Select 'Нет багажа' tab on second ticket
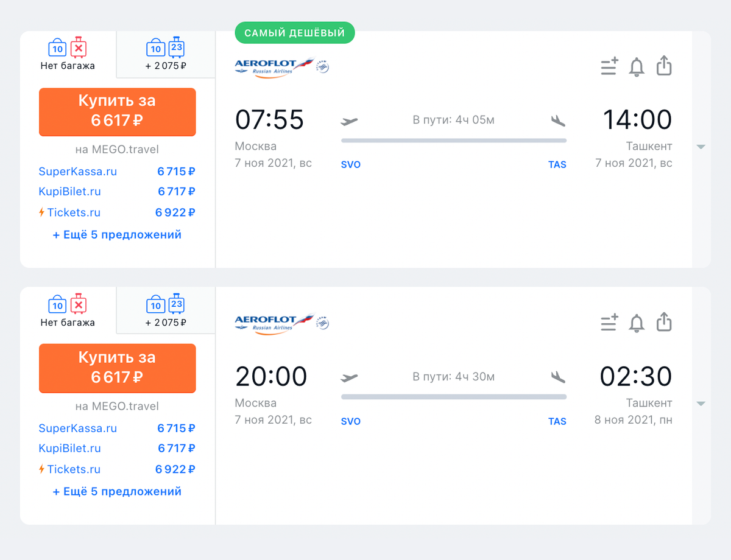731x560 pixels. pyautogui.click(x=68, y=310)
